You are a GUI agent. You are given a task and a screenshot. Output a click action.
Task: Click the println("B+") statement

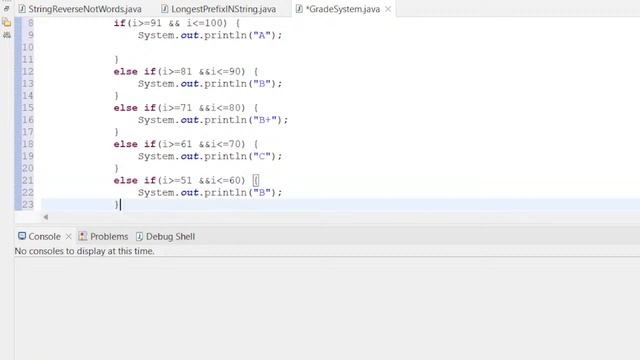(x=213, y=120)
